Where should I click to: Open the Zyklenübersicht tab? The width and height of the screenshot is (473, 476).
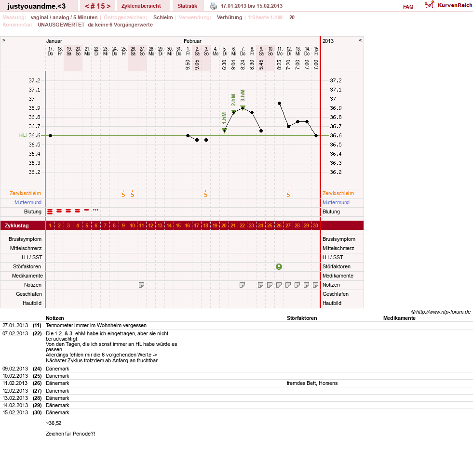coord(141,6)
